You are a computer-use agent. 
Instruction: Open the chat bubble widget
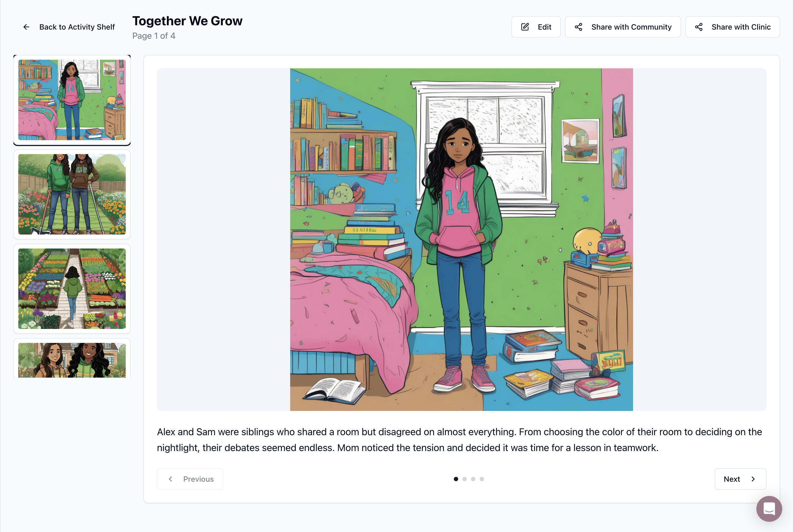pos(769,509)
